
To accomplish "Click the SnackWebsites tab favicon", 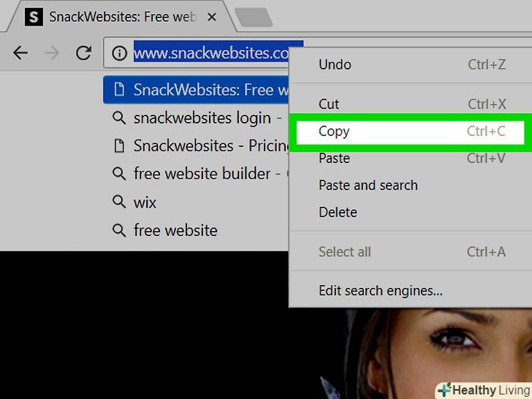I will pyautogui.click(x=34, y=17).
